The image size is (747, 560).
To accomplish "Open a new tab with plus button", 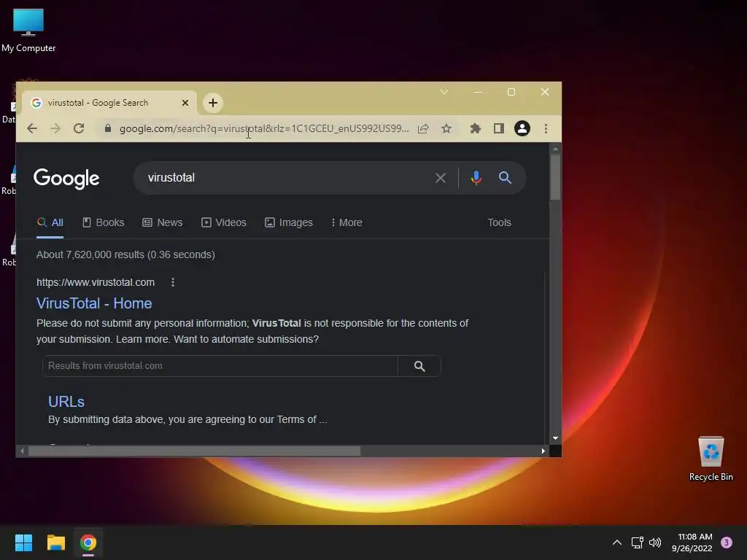I will click(x=213, y=103).
